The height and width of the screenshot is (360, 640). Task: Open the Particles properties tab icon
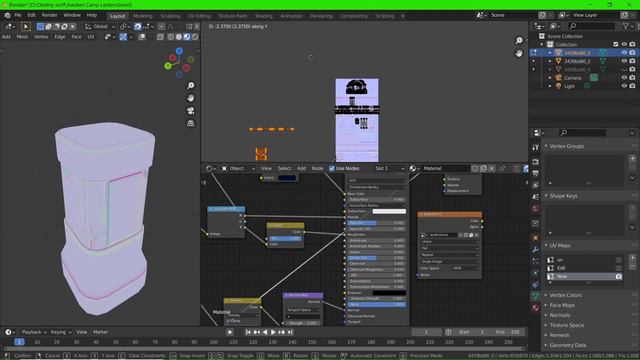[536, 260]
